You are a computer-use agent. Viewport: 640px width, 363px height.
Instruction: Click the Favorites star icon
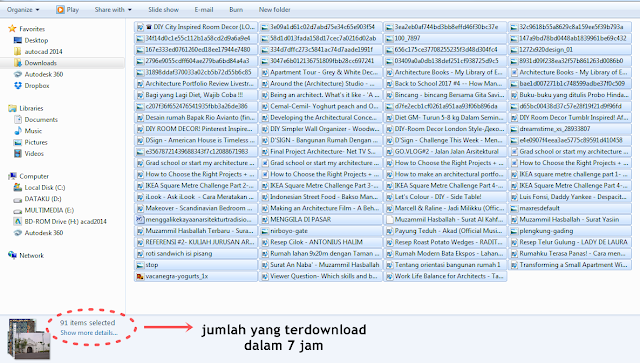(12, 29)
